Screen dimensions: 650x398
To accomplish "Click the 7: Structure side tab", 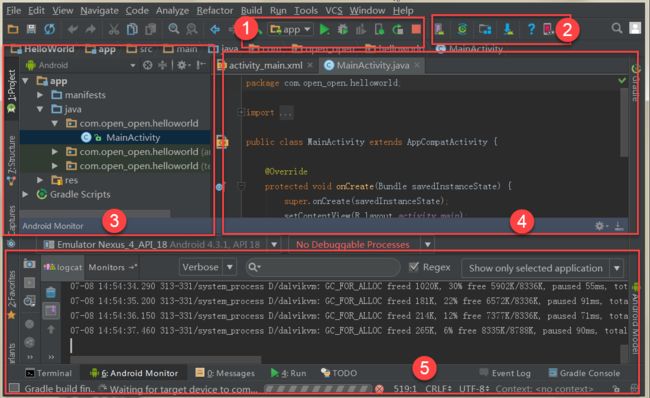I will 12,161.
